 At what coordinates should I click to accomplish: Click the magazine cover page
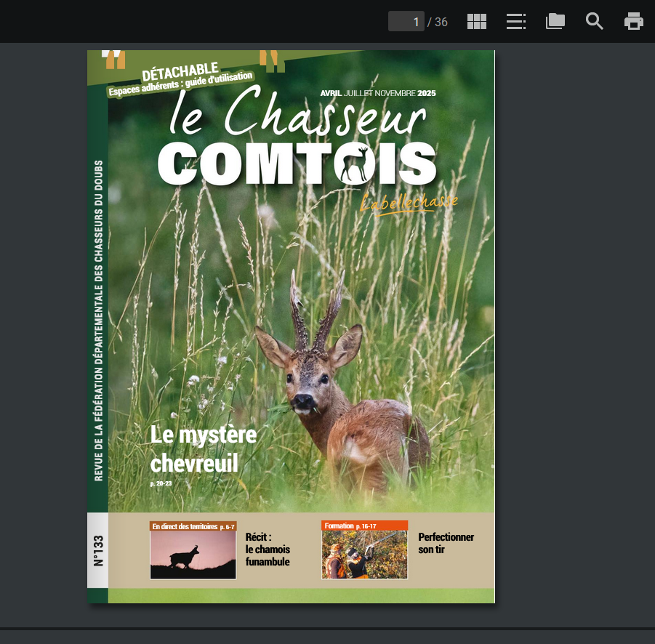tap(291, 326)
